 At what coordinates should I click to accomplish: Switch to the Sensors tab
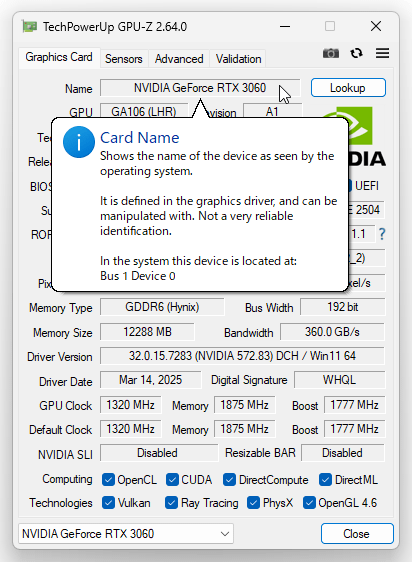point(124,59)
